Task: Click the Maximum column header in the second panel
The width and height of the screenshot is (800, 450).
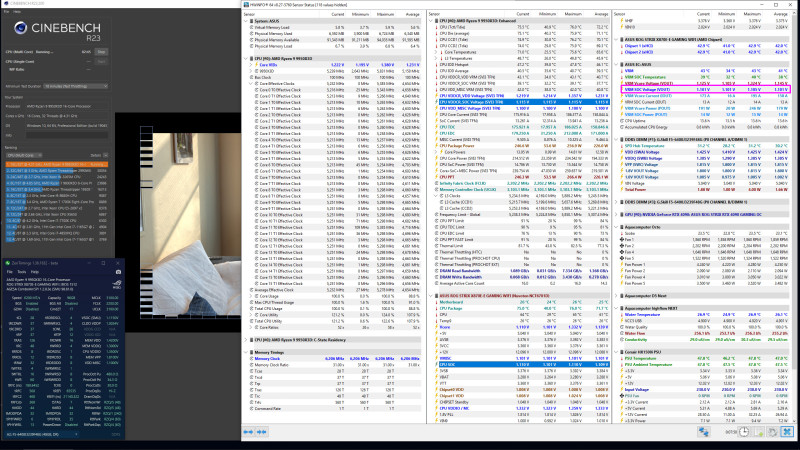Action: click(572, 14)
